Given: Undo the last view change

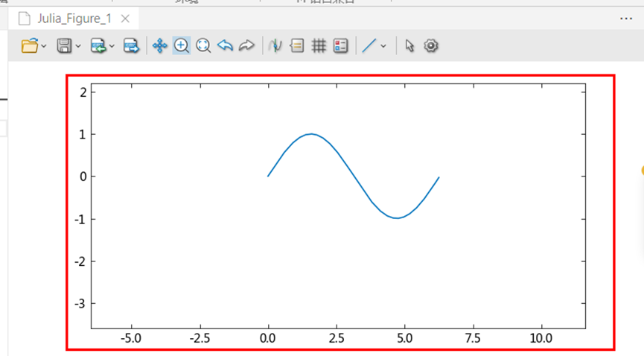Looking at the screenshot, I should click(225, 45).
